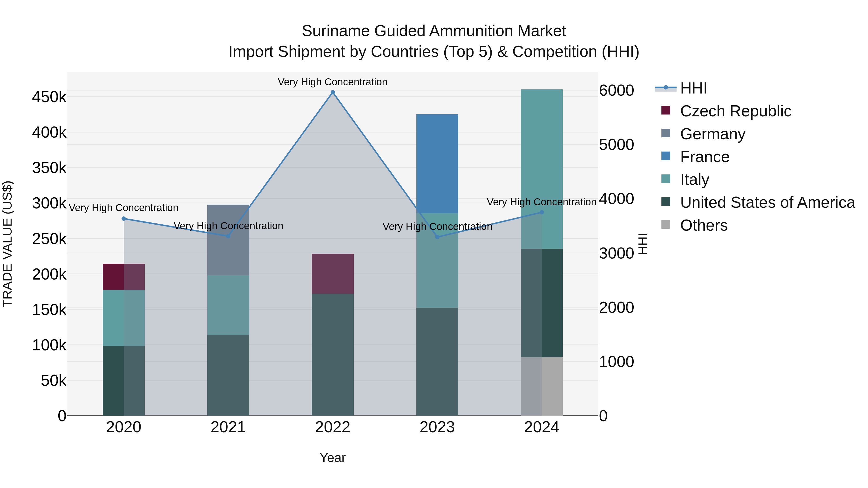The height and width of the screenshot is (488, 868).
Task: Click the USA bar segment in 2024
Action: (x=542, y=303)
